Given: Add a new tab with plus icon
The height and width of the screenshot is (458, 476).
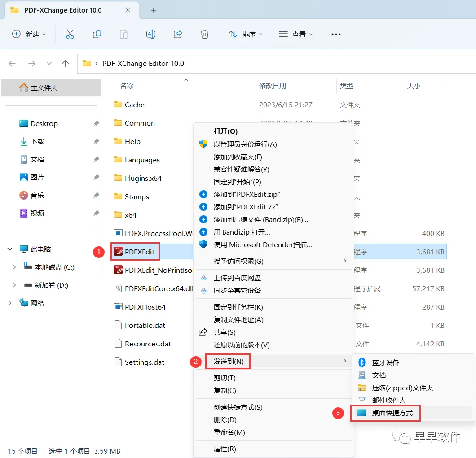Looking at the screenshot, I should tap(154, 10).
